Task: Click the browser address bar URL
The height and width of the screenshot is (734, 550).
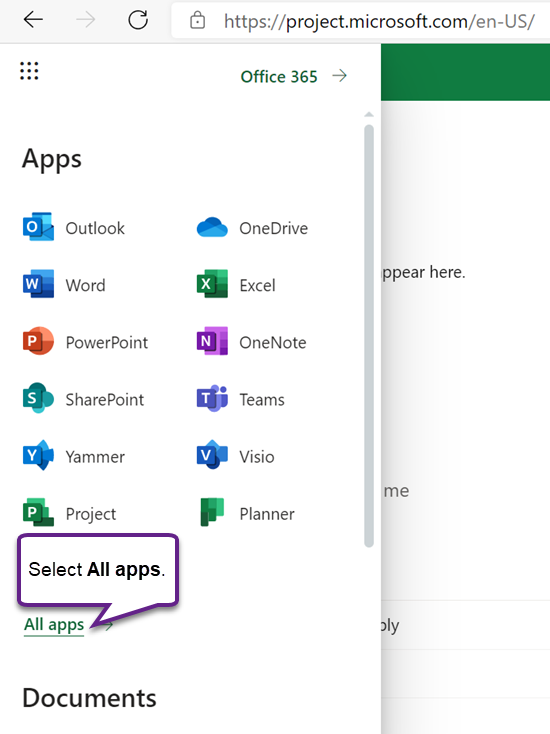Action: pyautogui.click(x=379, y=21)
